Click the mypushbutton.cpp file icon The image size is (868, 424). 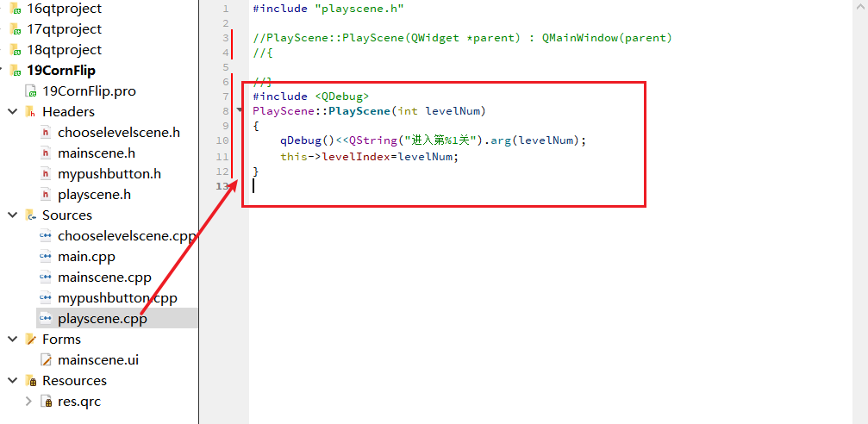click(46, 298)
